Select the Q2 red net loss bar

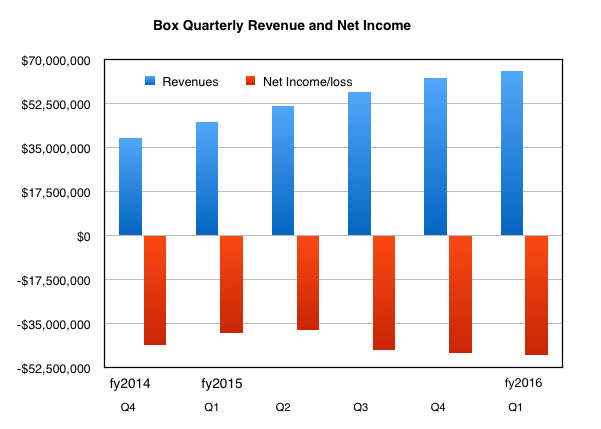click(x=308, y=283)
